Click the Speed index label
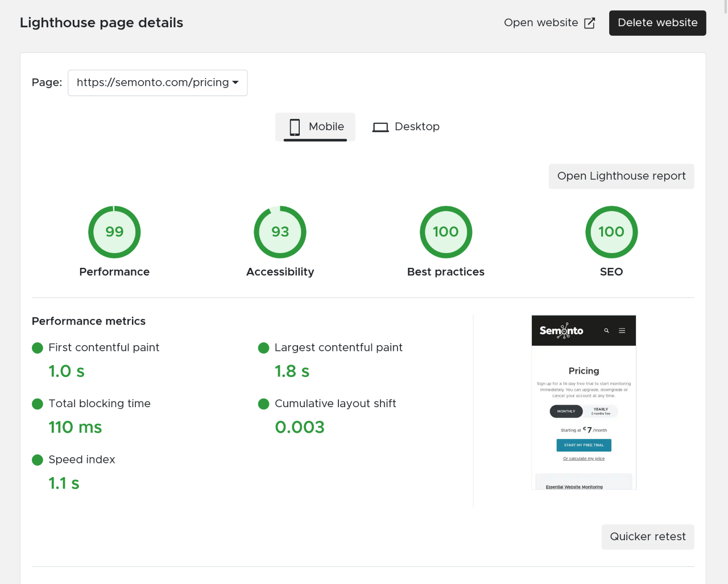The image size is (728, 584). pyautogui.click(x=82, y=459)
